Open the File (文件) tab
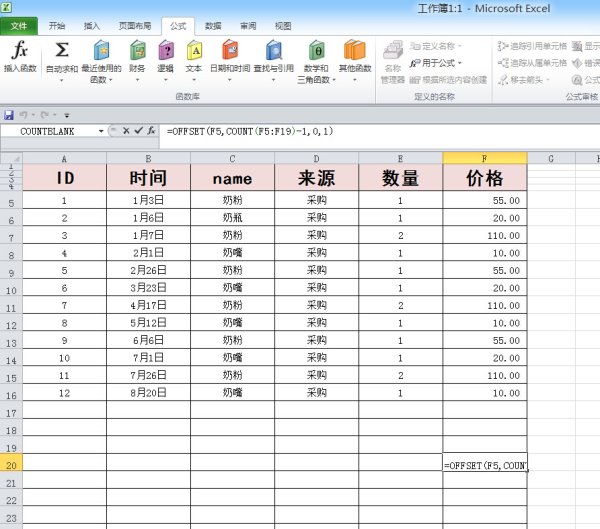The width and height of the screenshot is (600, 529). 19,26
